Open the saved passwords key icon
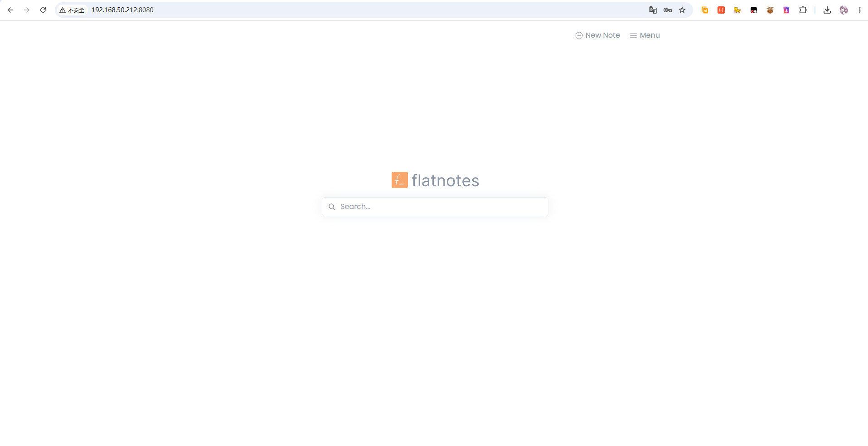The image size is (868, 446). [668, 10]
